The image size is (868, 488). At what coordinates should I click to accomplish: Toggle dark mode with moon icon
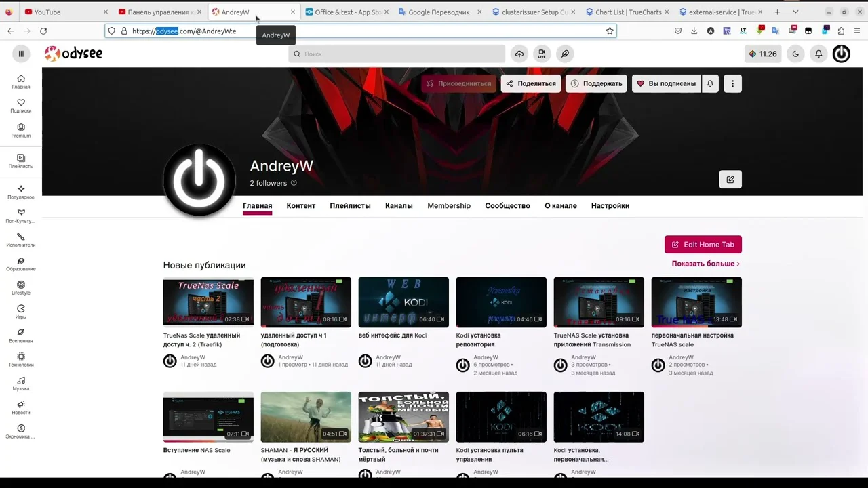click(x=795, y=54)
